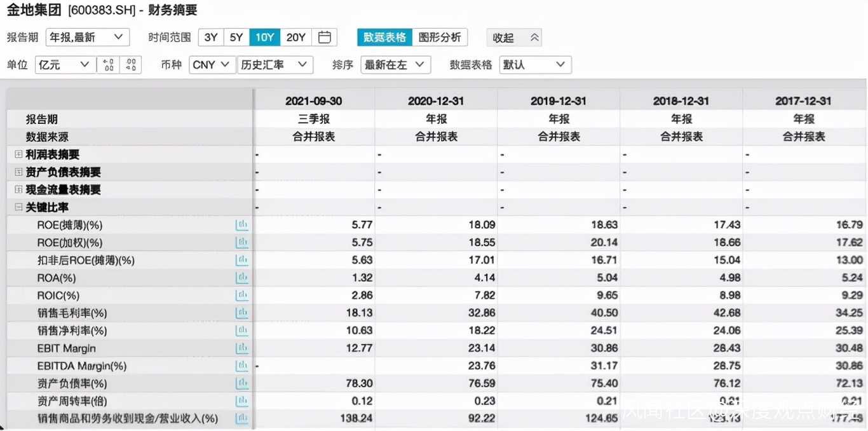Open the 币种 CNY currency dropdown
Viewport: 868px width, 431px height.
[212, 65]
